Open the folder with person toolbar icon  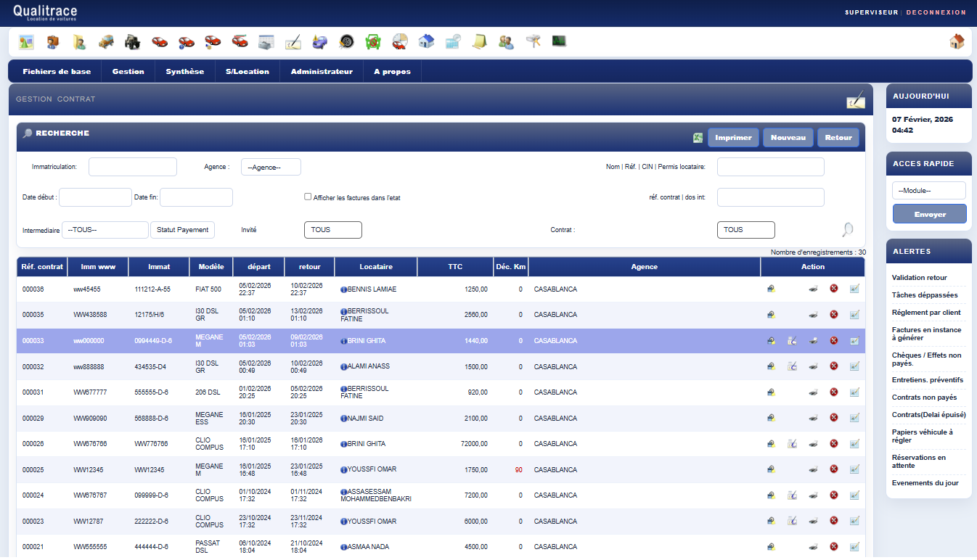point(79,42)
